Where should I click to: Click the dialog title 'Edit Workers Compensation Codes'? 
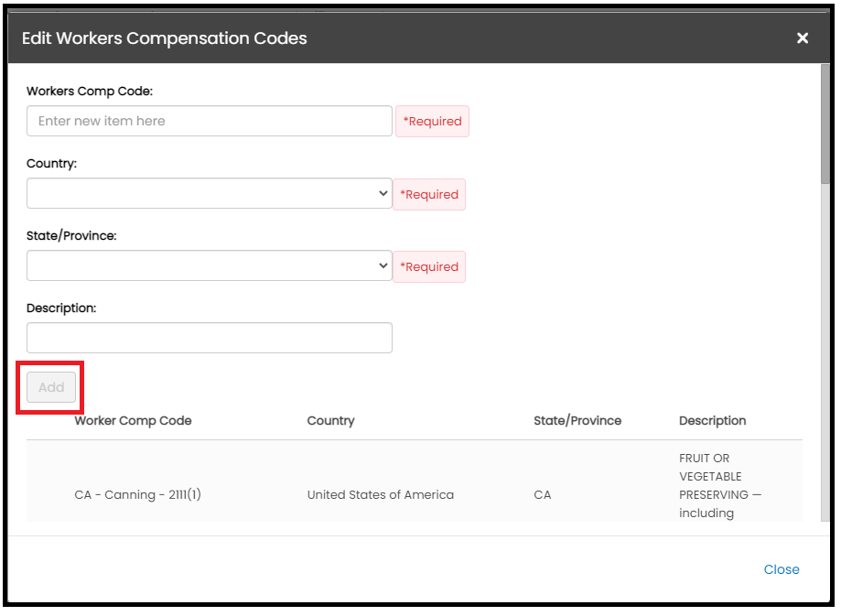pyautogui.click(x=165, y=38)
